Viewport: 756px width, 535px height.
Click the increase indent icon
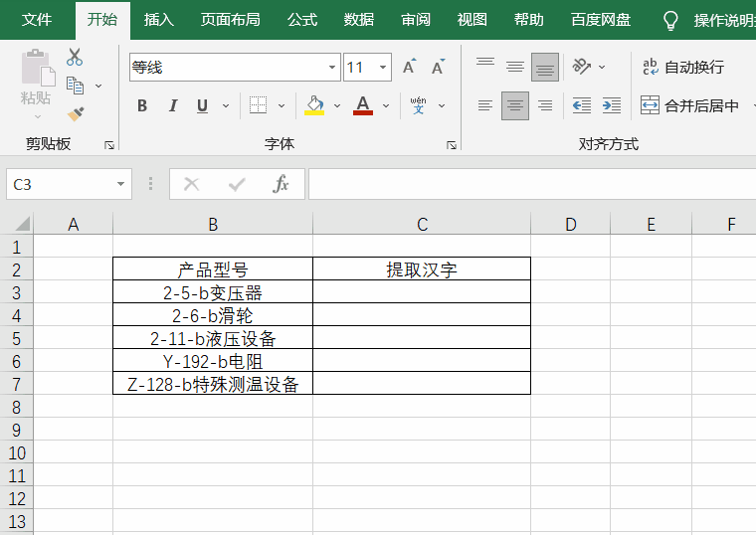(x=612, y=105)
